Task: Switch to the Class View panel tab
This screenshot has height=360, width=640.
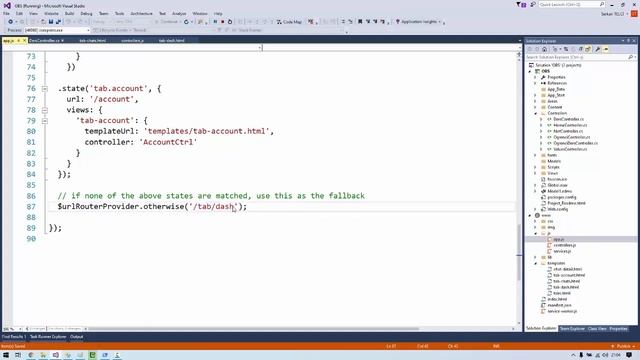Action: [x=597, y=329]
